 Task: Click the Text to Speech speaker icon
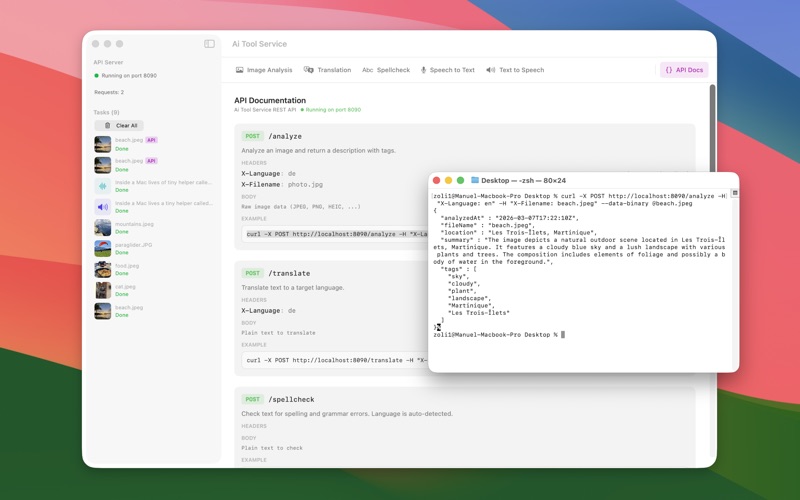click(490, 70)
